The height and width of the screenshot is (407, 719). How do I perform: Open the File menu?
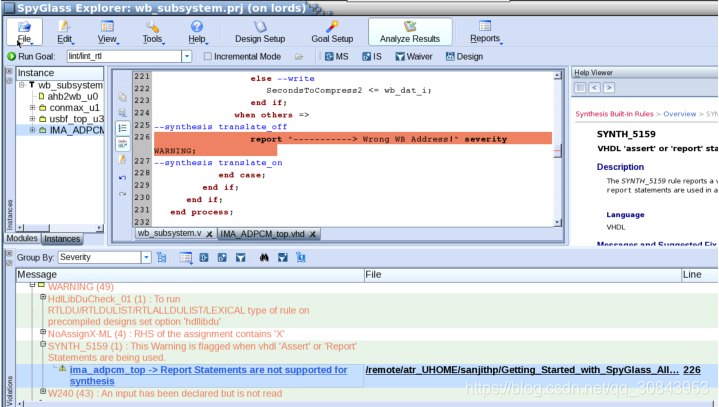pyautogui.click(x=24, y=32)
